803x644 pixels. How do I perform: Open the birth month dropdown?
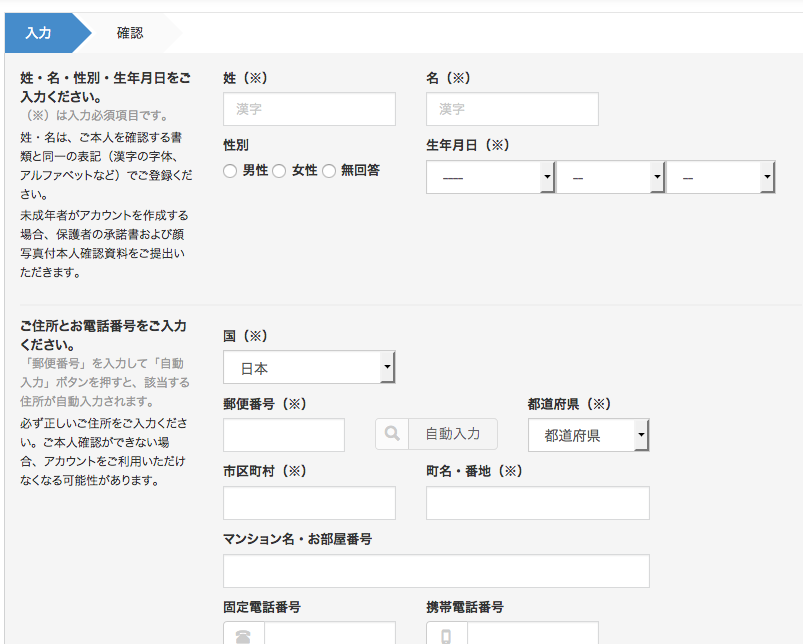610,177
